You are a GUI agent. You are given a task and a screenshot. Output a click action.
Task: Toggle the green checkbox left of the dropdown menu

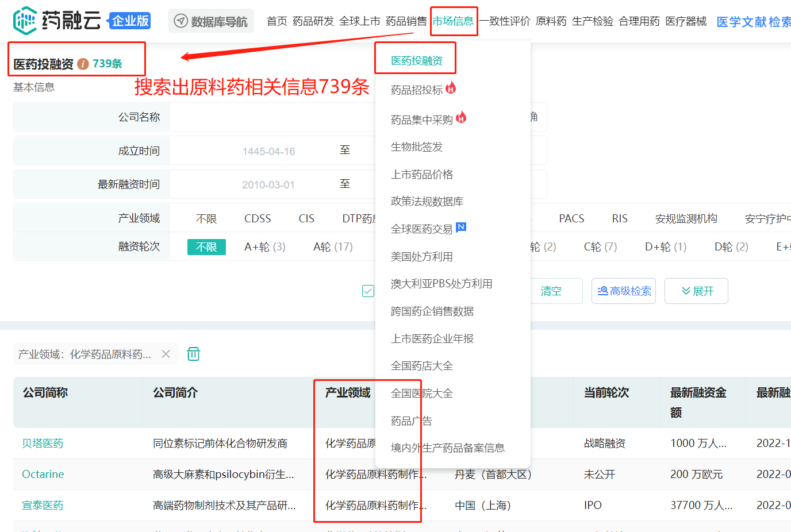[x=368, y=291]
